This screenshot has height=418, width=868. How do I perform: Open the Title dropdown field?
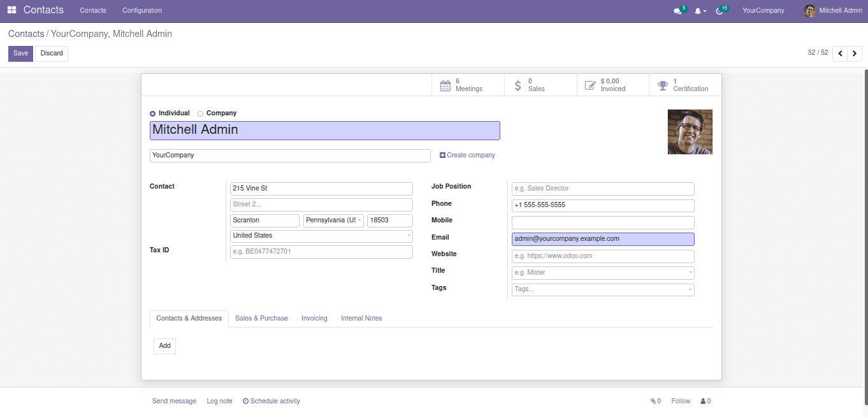point(602,273)
